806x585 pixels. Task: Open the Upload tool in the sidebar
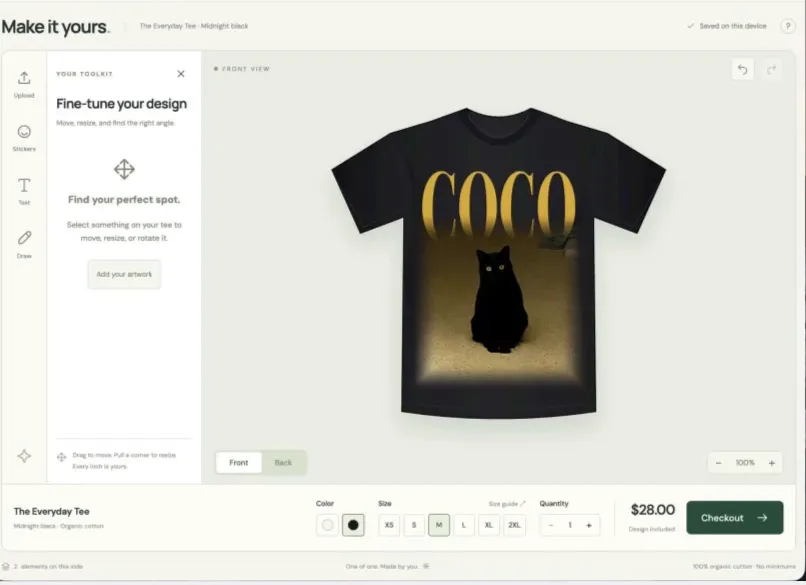(24, 85)
